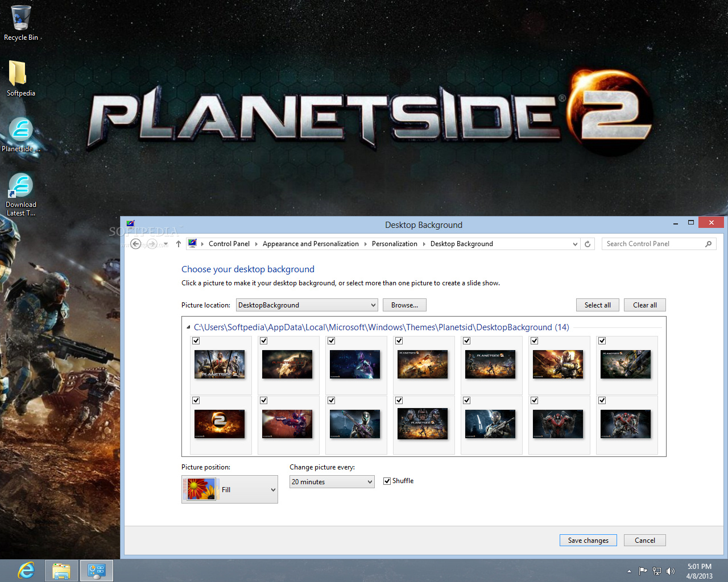Click the folder path heading with (14)

[x=381, y=327]
